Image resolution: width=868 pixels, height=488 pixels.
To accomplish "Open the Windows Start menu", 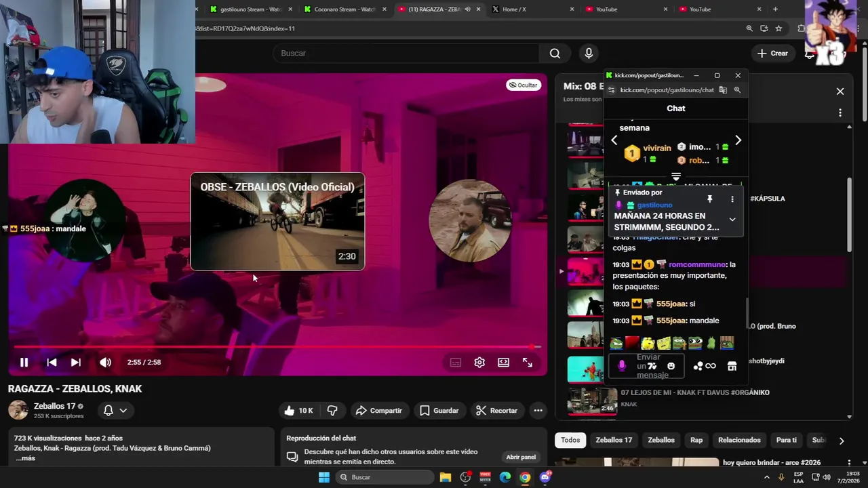I will 324,477.
